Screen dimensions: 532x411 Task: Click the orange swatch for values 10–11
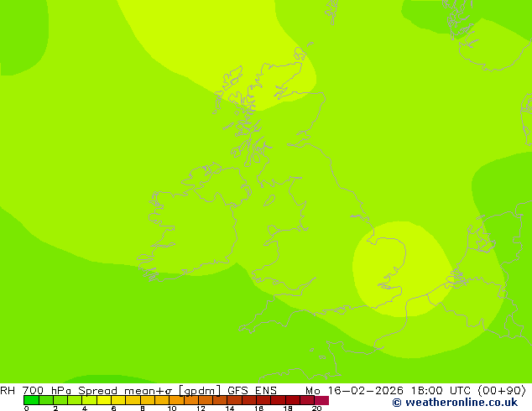coord(176,400)
